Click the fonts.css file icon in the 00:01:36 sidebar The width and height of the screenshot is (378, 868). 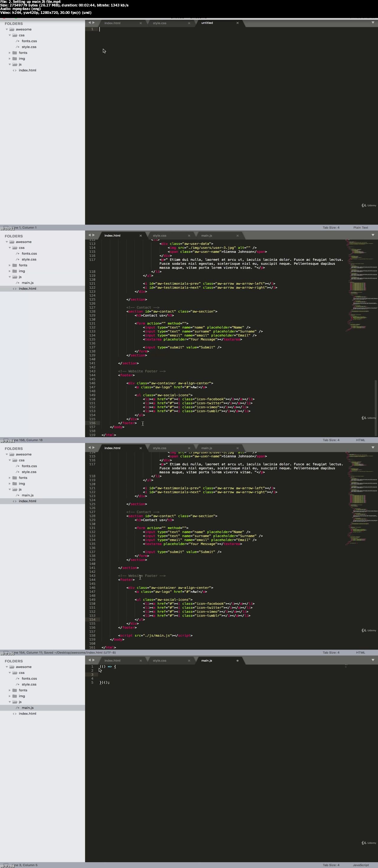click(17, 466)
